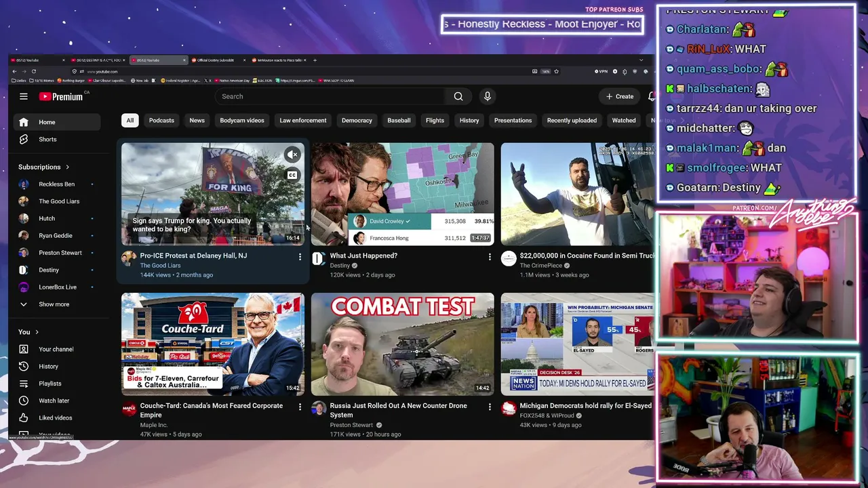Switch to the DESTINY IS A C**T browser tab

[98, 60]
